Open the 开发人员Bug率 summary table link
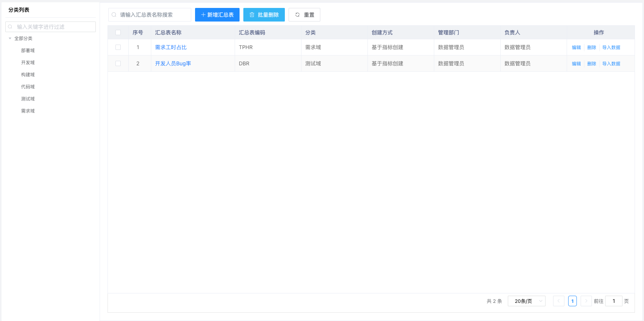Viewport: 644px width, 321px height. 173,63
